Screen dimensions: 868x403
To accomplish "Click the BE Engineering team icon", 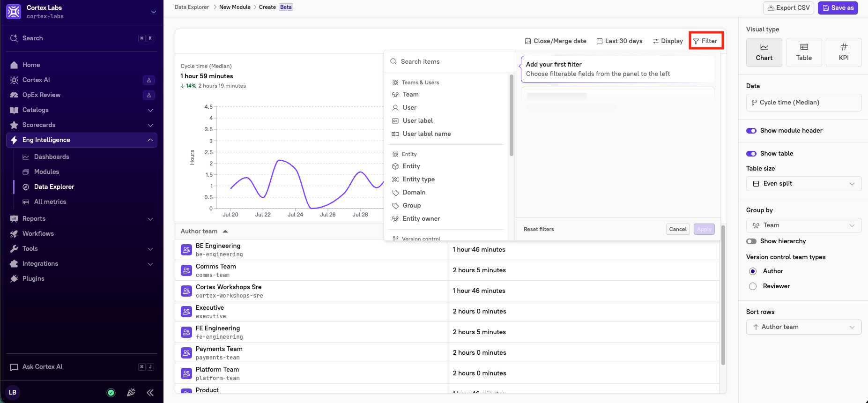I will (x=186, y=250).
